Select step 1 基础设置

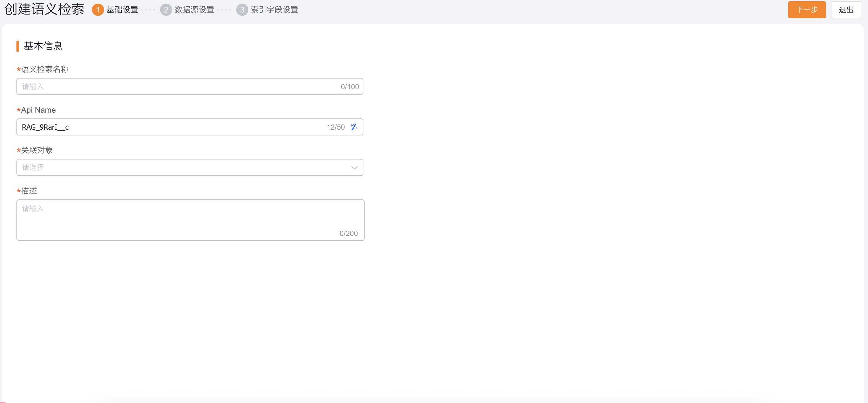tap(115, 10)
